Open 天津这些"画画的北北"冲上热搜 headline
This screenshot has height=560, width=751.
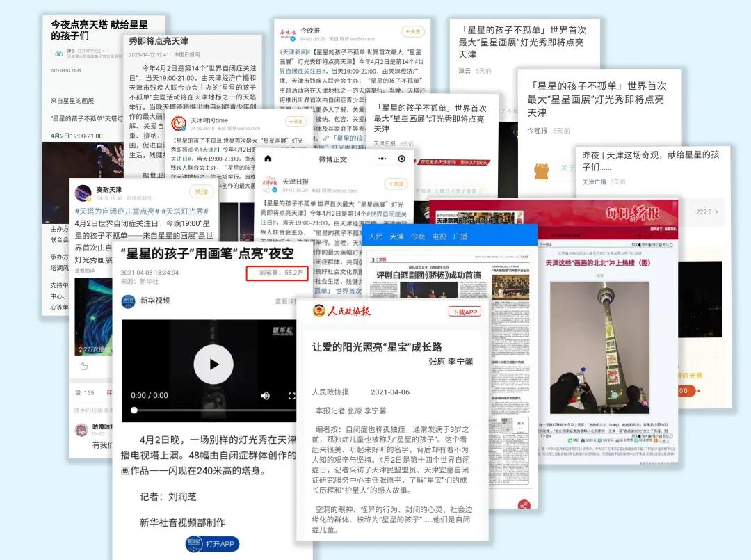coord(598,263)
